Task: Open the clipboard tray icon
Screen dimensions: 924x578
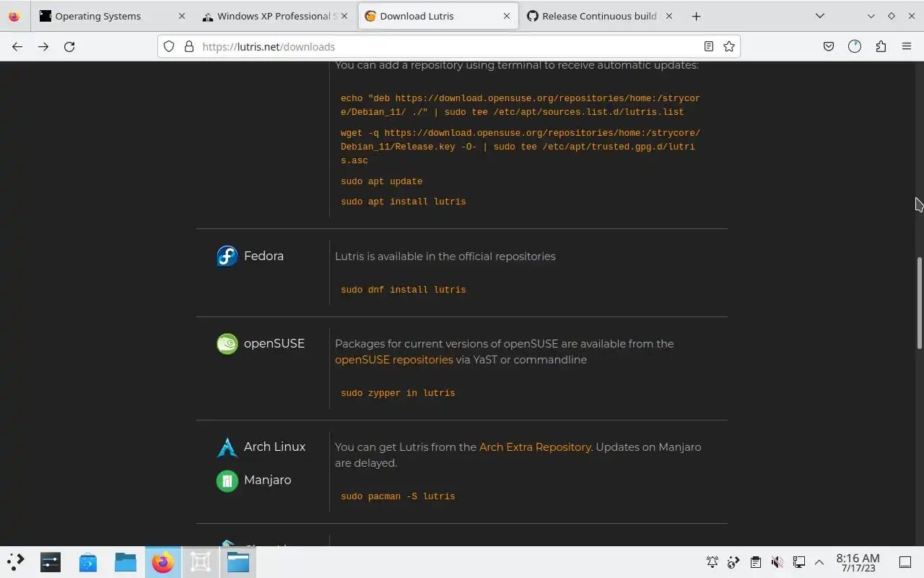Action: (x=755, y=562)
